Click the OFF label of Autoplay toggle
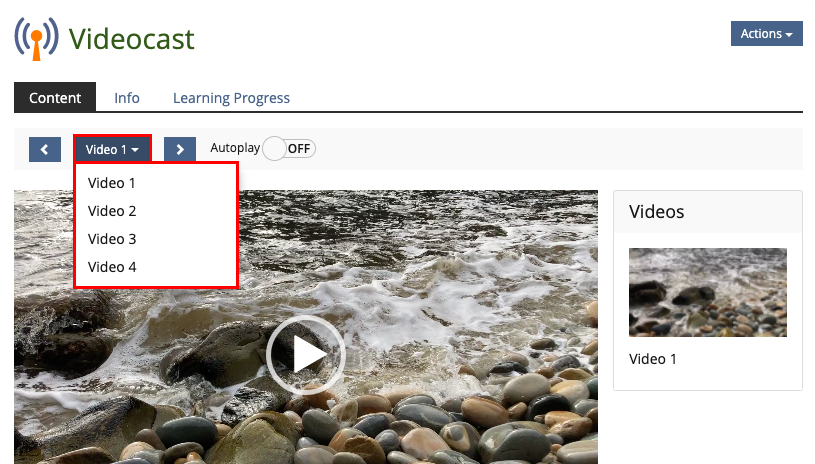Viewport: 815px width, 464px height. click(x=299, y=149)
